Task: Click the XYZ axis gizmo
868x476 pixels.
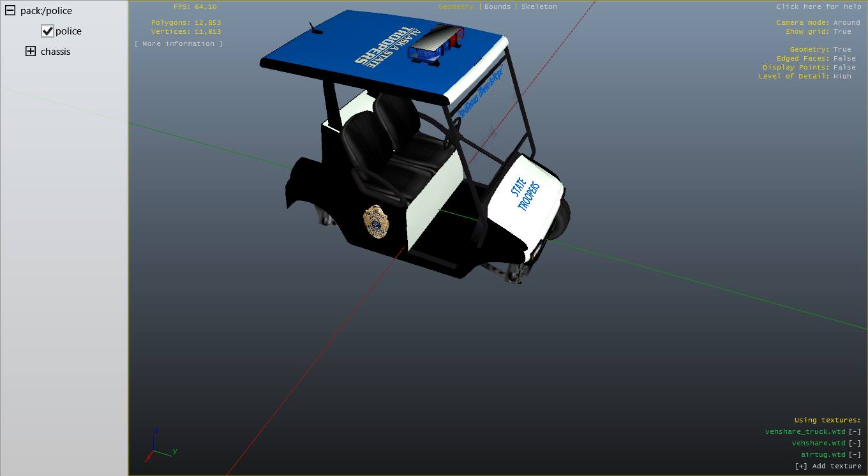Action: click(157, 445)
